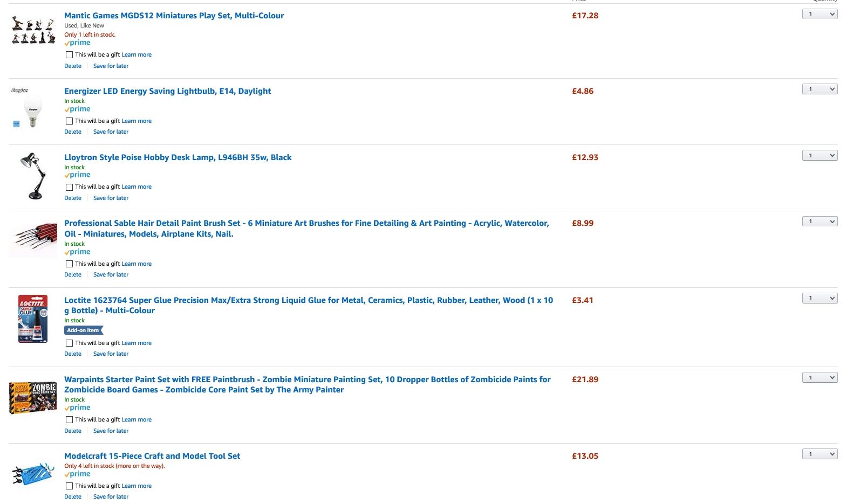Image resolution: width=866 pixels, height=504 pixels.
Task: Click the Modelcraft tool set image
Action: pos(33,473)
